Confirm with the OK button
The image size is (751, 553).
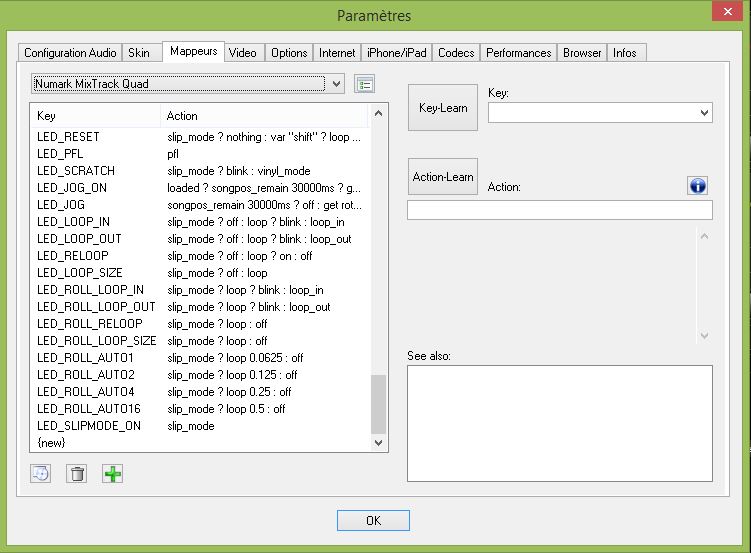[x=373, y=520]
